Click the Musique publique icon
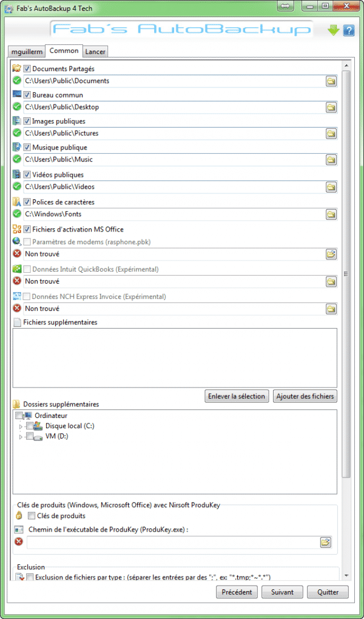Screen dimensions: 364x619 tap(16, 147)
